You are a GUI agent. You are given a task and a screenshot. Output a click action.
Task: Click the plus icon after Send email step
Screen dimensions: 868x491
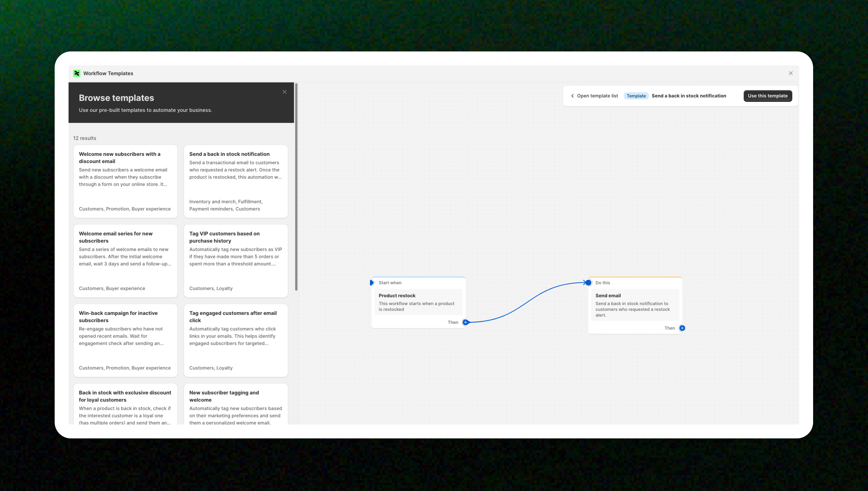tap(682, 328)
